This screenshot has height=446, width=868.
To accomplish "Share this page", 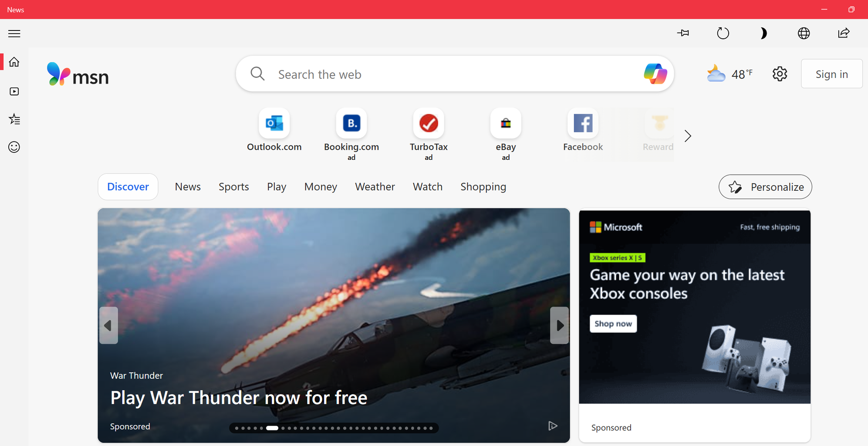I will [x=844, y=33].
